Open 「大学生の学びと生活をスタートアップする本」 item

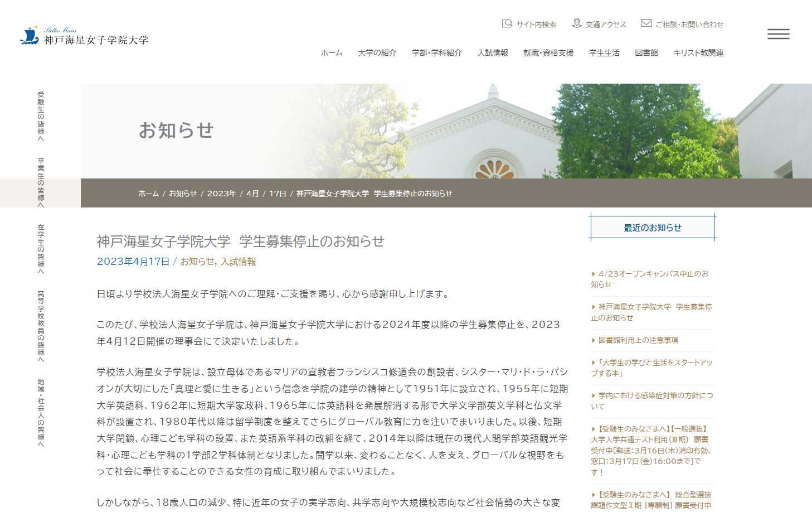(651, 368)
